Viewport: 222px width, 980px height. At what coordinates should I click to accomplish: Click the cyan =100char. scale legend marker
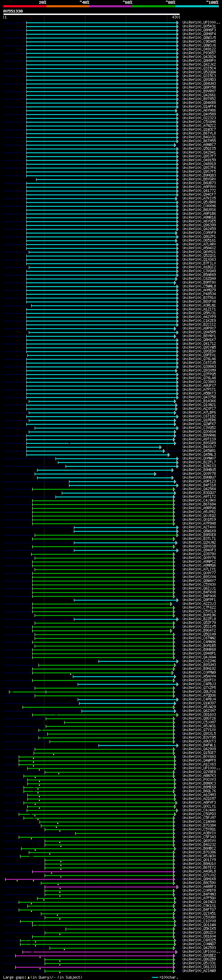click(x=155, y=977)
